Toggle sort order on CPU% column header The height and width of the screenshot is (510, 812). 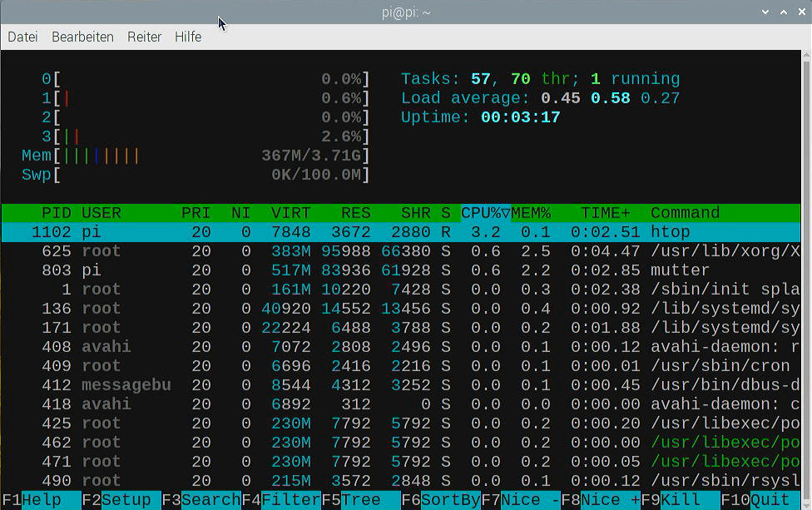[x=486, y=213]
